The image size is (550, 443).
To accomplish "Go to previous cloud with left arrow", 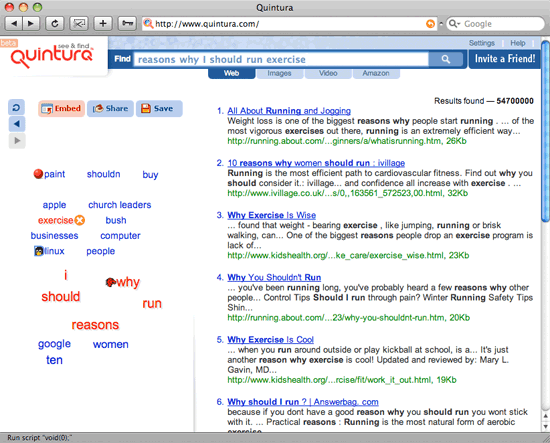I will [x=16, y=124].
